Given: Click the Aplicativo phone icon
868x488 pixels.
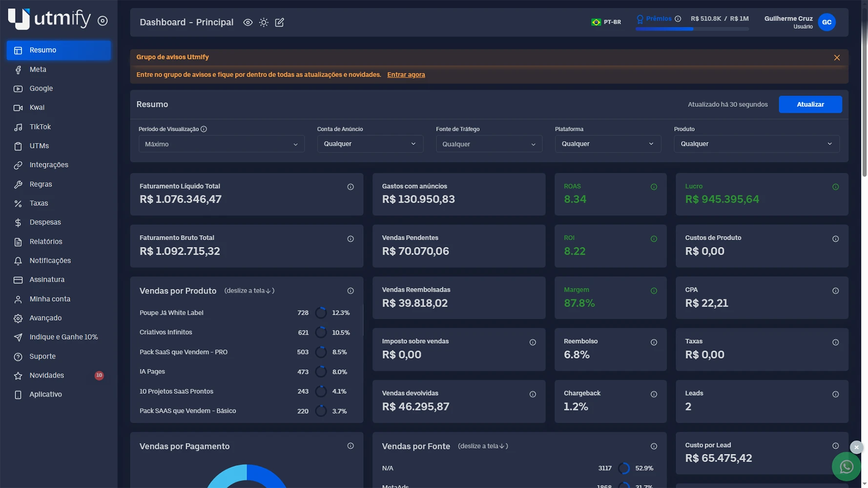Looking at the screenshot, I should pyautogui.click(x=18, y=395).
